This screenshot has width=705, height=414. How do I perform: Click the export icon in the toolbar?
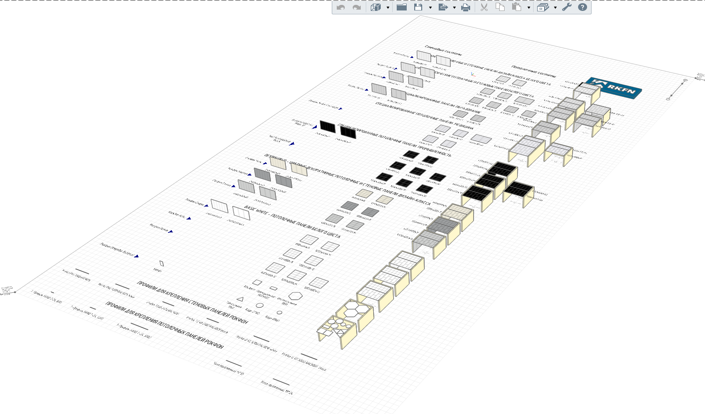click(443, 7)
